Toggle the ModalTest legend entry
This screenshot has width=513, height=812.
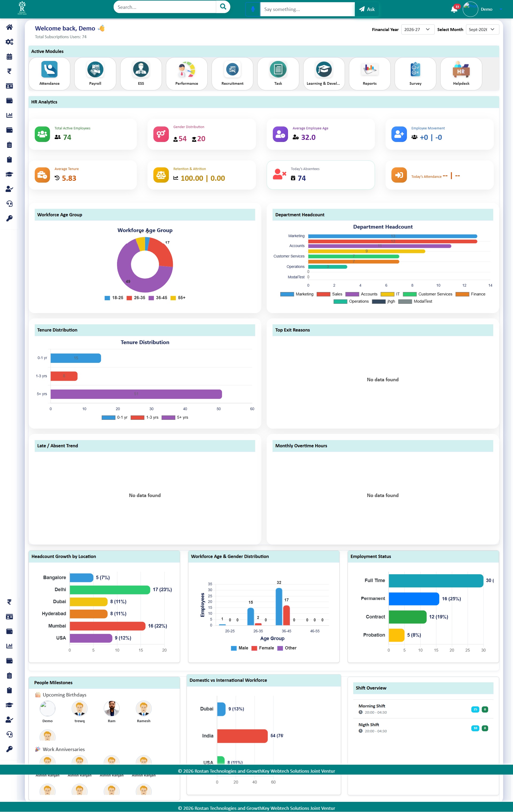coord(415,302)
